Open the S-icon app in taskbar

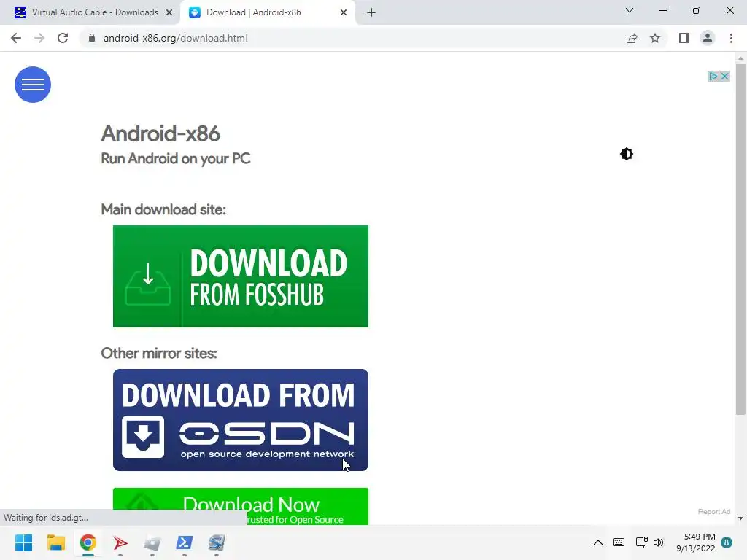(217, 542)
